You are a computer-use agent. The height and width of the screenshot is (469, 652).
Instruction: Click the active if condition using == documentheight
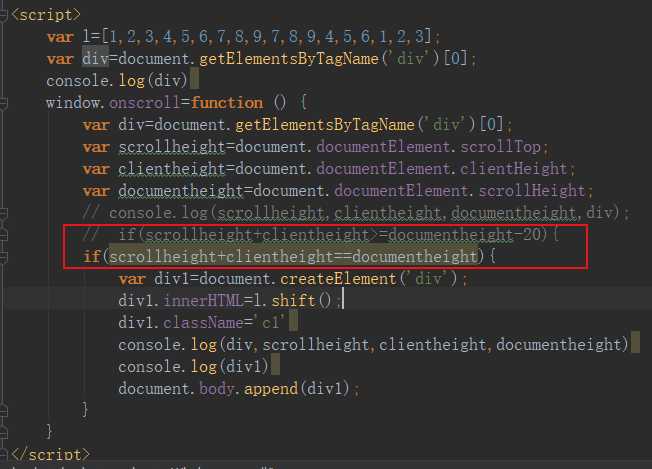[x=294, y=257]
